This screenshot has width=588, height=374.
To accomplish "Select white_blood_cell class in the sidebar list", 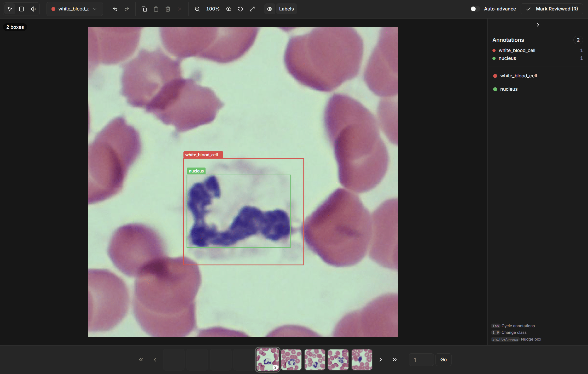I will tap(518, 76).
